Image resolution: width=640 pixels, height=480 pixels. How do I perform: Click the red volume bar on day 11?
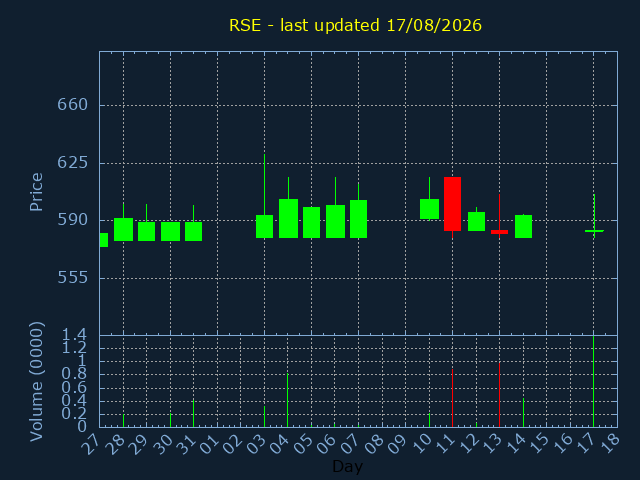click(453, 398)
